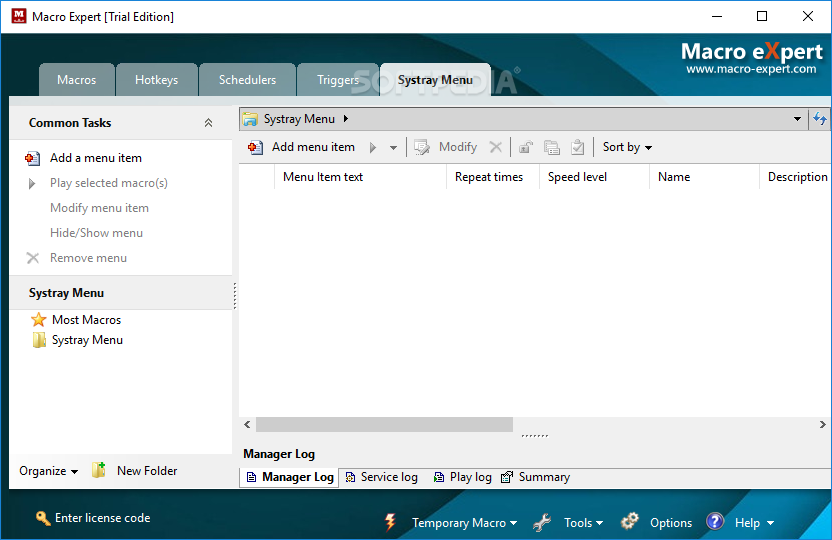Click the Repeat times column header
This screenshot has width=832, height=540.
coord(493,177)
